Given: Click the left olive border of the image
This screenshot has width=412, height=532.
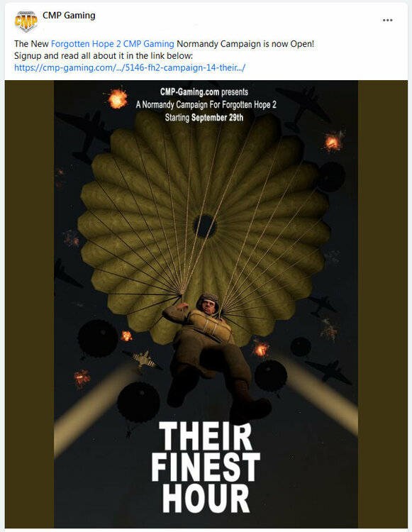Looking at the screenshot, I should pos(29,304).
